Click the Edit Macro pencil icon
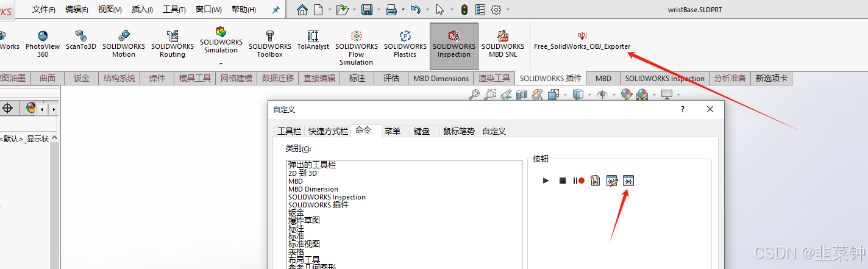The width and height of the screenshot is (868, 269). coord(612,181)
